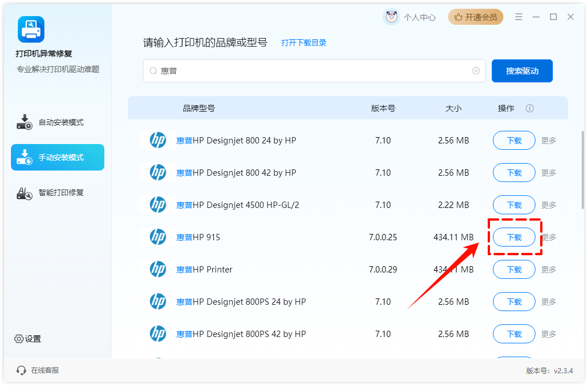This screenshot has height=386, width=588.
Task: Clear the search box text
Action: click(476, 71)
